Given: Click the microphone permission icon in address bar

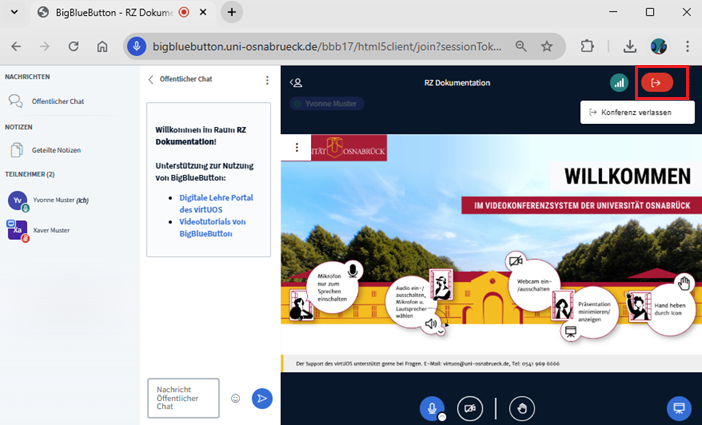Looking at the screenshot, I should 137,46.
